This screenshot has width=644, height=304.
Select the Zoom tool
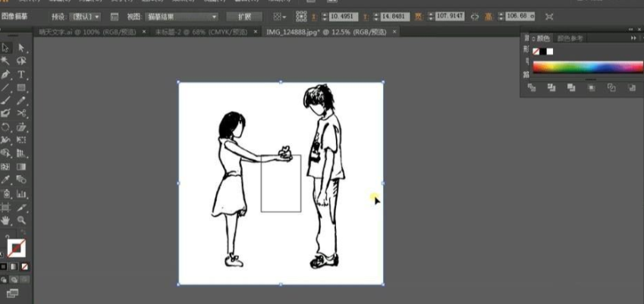click(21, 221)
